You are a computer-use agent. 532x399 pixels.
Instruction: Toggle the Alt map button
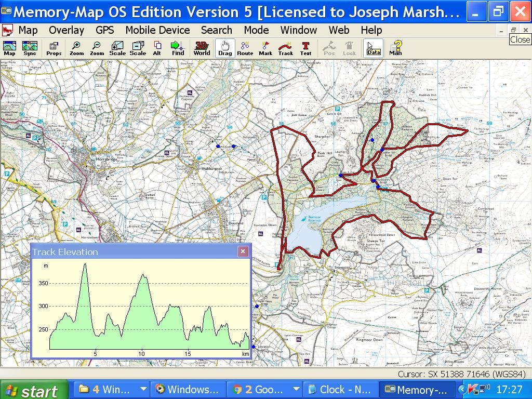(157, 48)
